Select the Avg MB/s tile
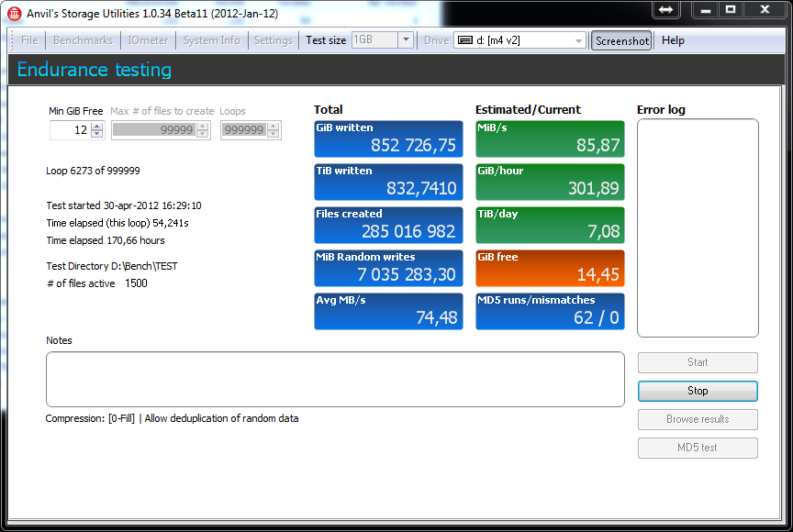Screen dimensions: 793x532 pyautogui.click(x=388, y=311)
